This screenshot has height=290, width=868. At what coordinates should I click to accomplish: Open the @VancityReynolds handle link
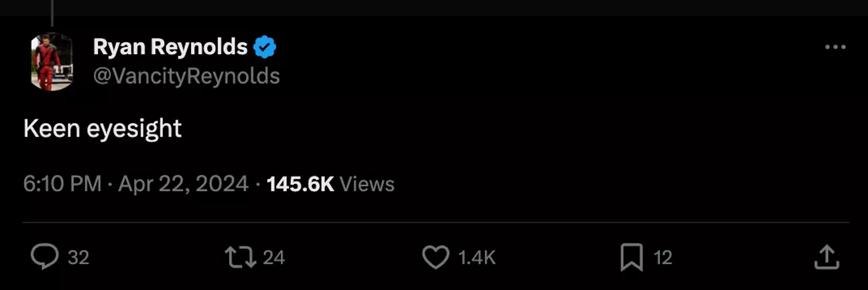click(186, 76)
